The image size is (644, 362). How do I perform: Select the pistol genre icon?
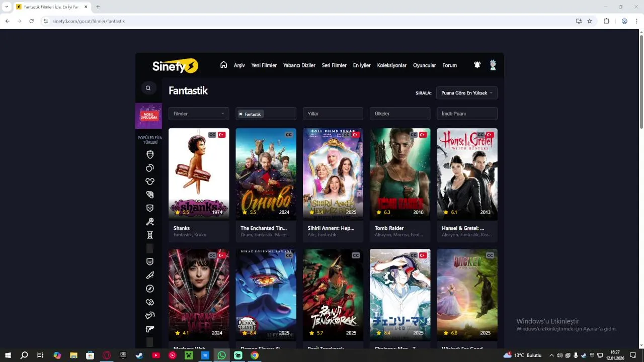(149, 329)
